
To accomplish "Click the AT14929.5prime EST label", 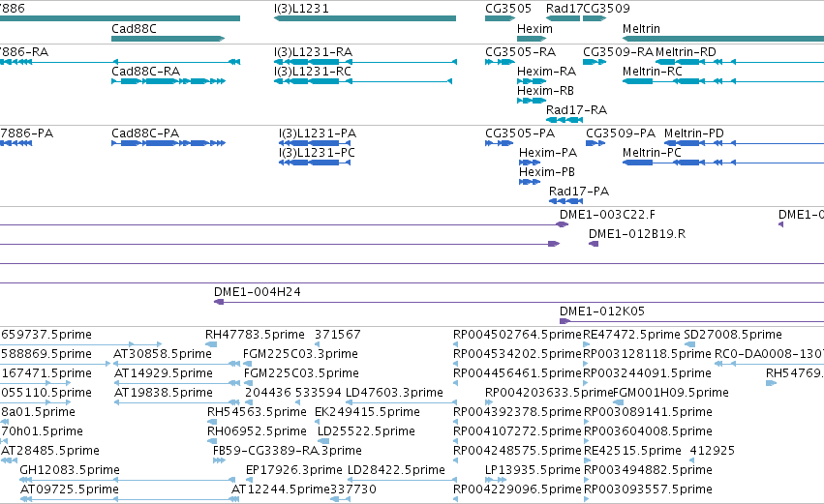I will [x=164, y=373].
